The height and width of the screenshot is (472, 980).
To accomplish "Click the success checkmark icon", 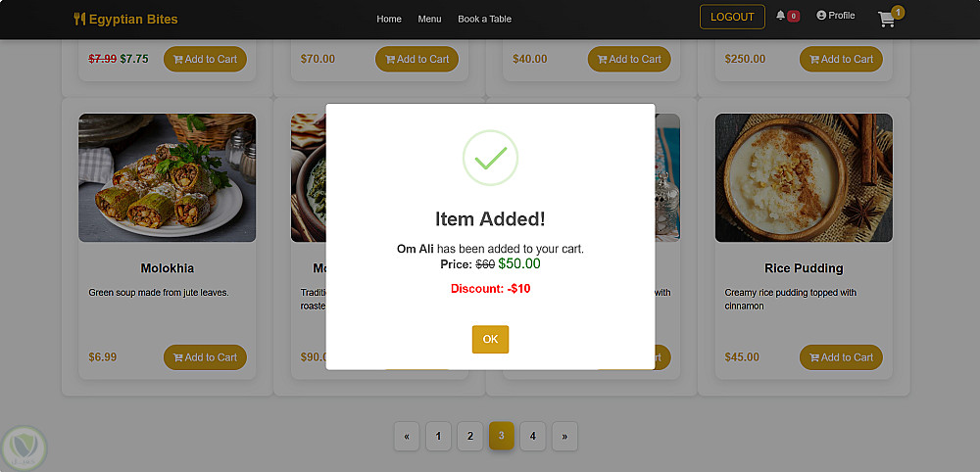I will click(x=490, y=158).
